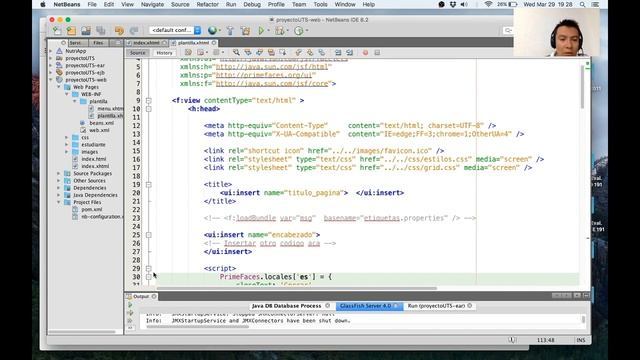640x360 pixels.
Task: Click the globe browser icon in toolbar
Action: click(x=212, y=31)
